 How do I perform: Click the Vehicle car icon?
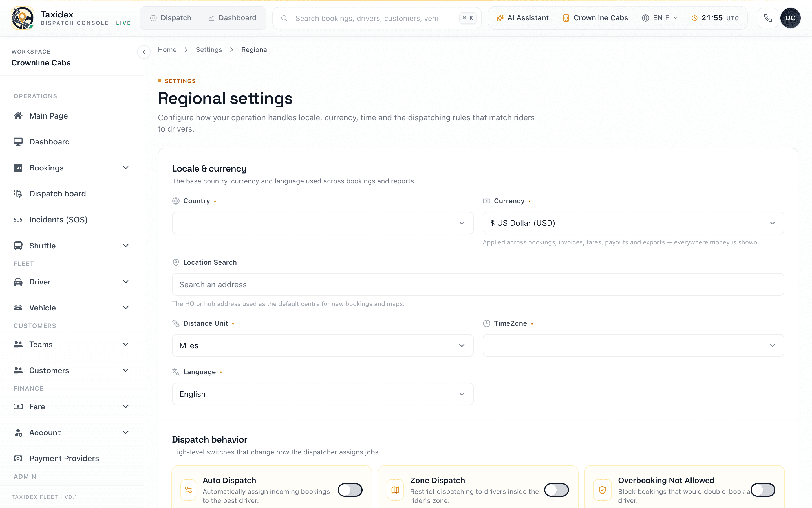pos(18,308)
